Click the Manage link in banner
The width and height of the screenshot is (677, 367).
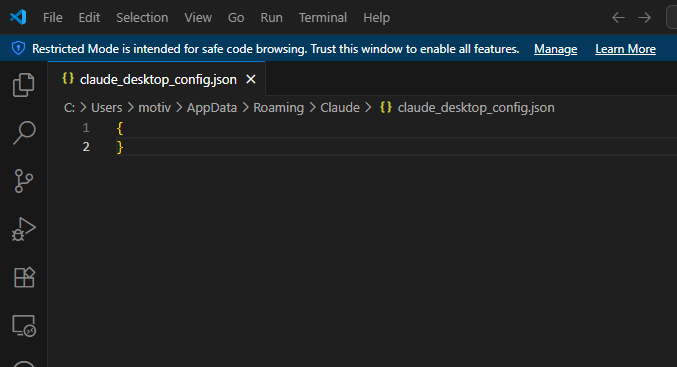[x=556, y=49]
